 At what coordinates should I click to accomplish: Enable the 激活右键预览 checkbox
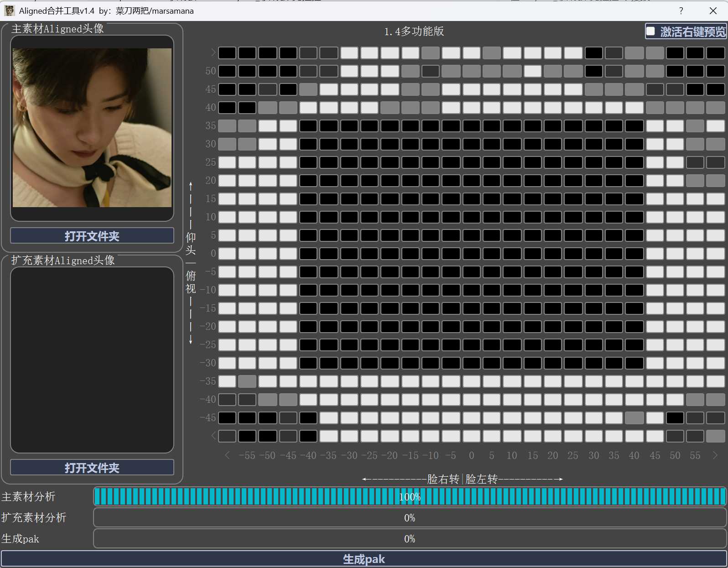651,31
